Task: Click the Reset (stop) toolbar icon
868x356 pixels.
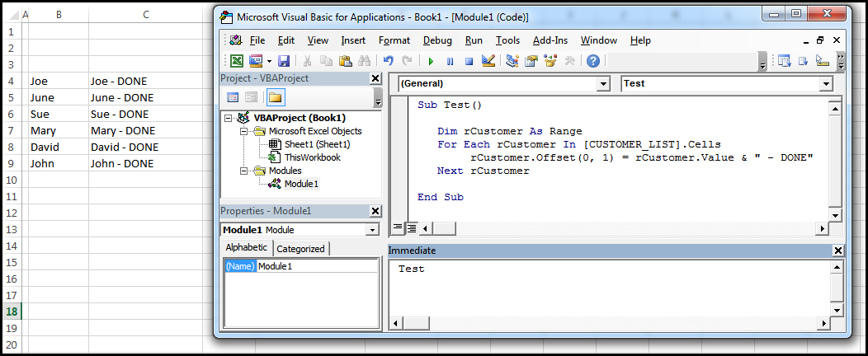Action: (x=469, y=61)
